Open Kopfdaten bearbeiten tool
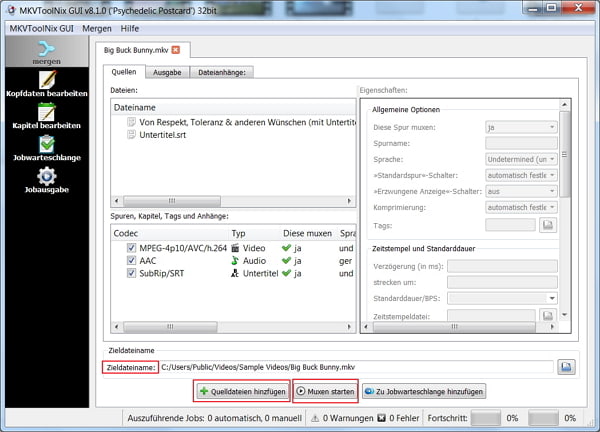 (47, 84)
